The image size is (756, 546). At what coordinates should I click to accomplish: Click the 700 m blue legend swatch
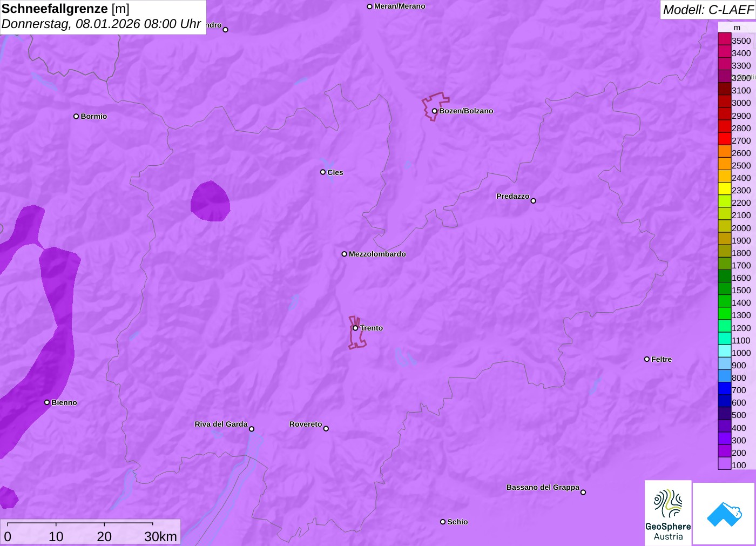[x=724, y=388]
